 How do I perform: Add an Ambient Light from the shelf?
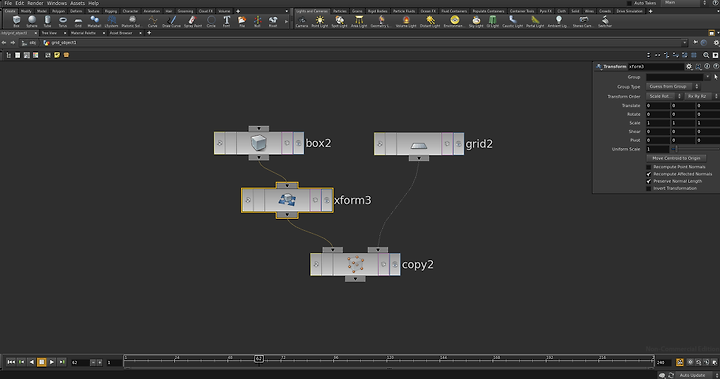tap(558, 21)
